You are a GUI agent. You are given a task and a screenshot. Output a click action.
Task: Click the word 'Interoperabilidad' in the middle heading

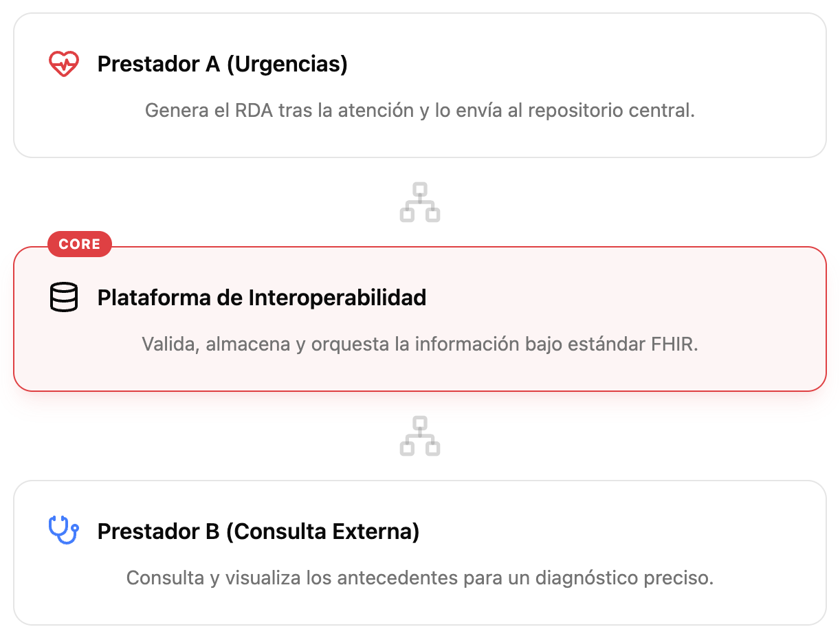coord(337,298)
